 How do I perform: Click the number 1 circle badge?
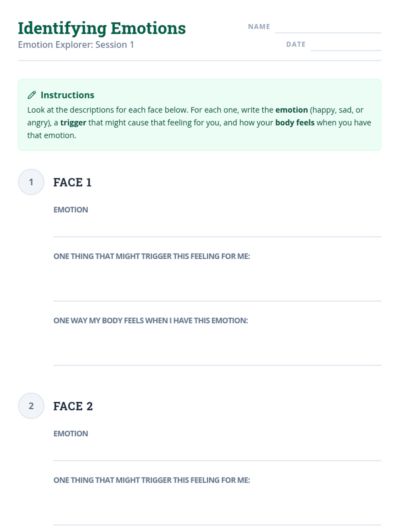click(x=31, y=182)
